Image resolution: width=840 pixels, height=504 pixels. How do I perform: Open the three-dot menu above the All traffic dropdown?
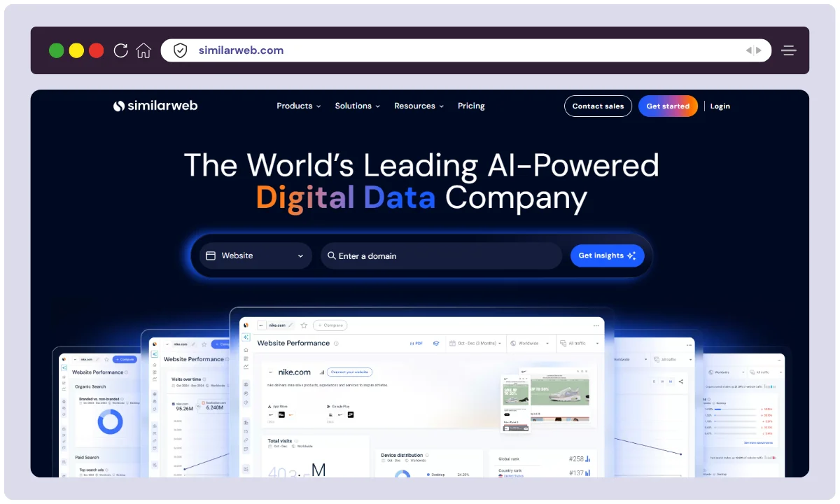click(596, 325)
